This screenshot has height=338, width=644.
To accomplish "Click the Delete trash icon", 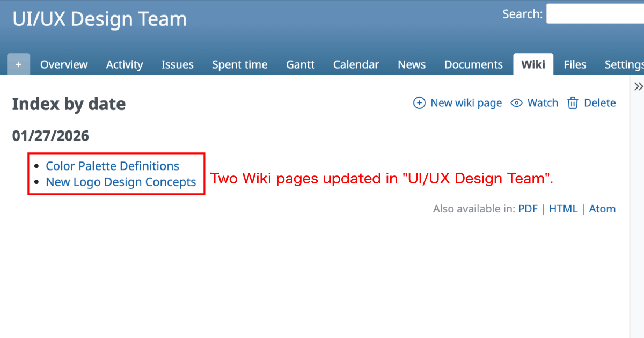I will [573, 102].
